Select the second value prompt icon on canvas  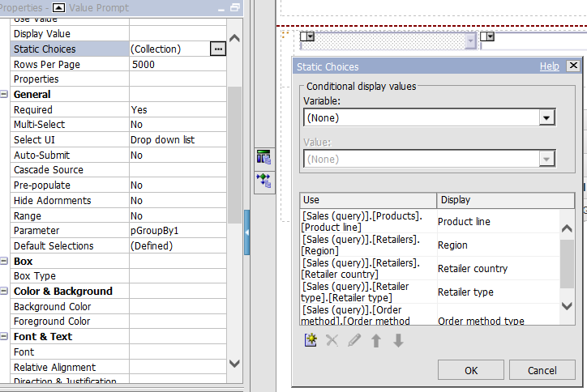click(487, 36)
